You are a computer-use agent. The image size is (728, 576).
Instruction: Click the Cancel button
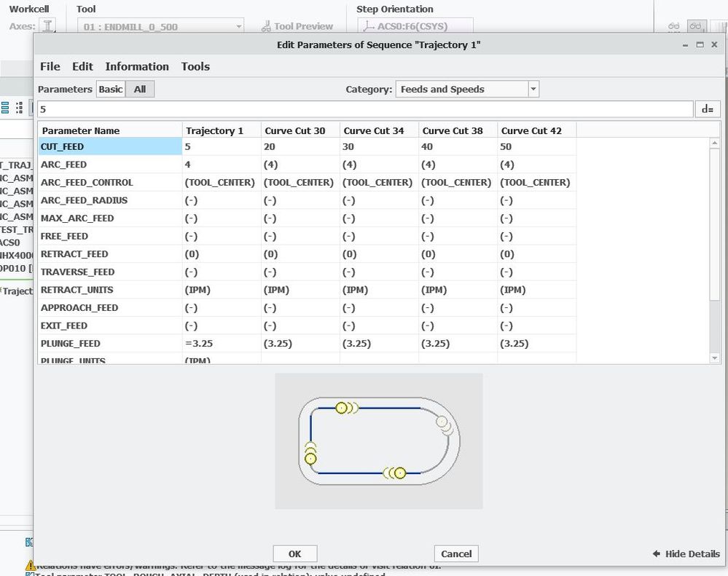coord(456,553)
